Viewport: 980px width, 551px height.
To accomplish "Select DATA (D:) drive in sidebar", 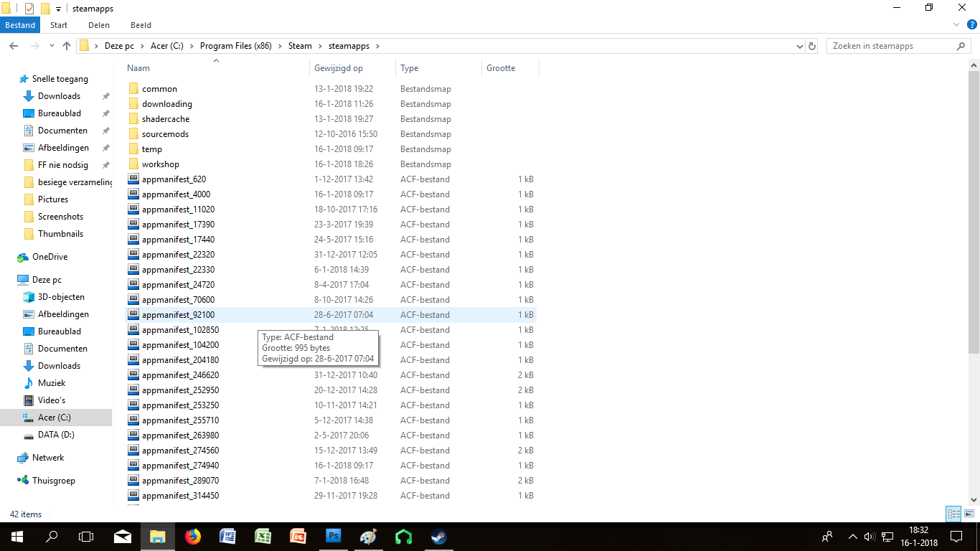I will click(x=56, y=435).
